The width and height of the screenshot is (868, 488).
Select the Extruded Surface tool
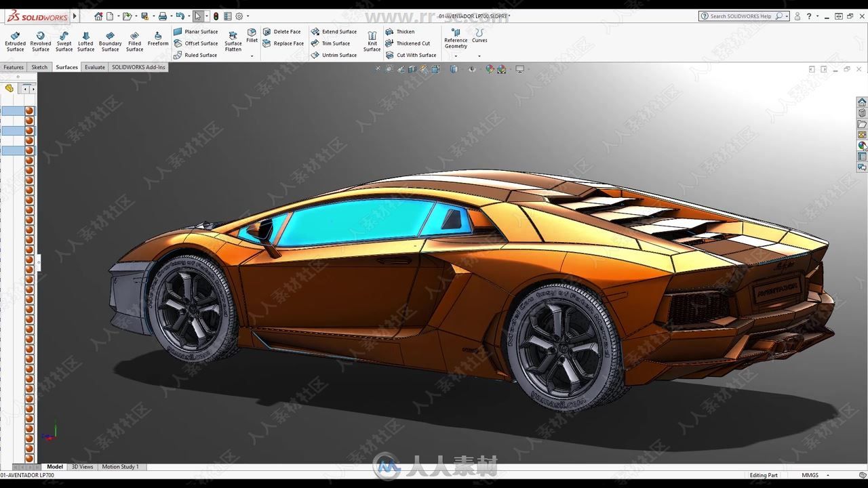coord(15,41)
